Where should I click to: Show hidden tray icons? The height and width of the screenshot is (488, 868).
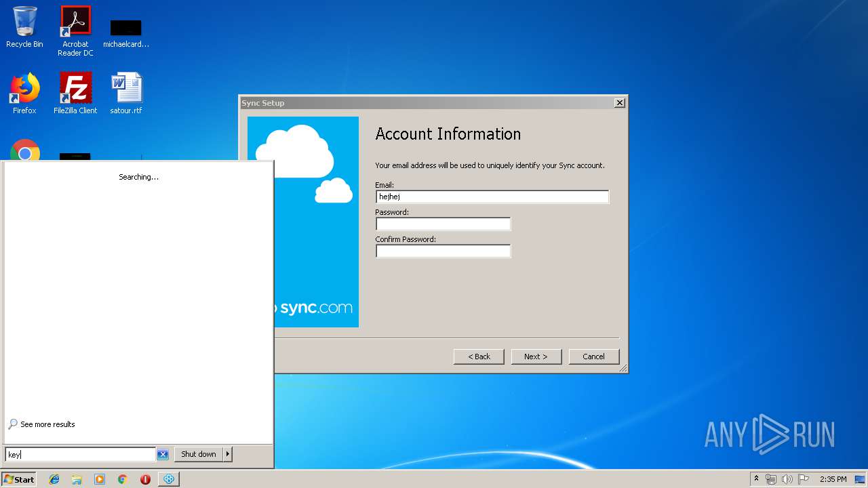pos(756,479)
